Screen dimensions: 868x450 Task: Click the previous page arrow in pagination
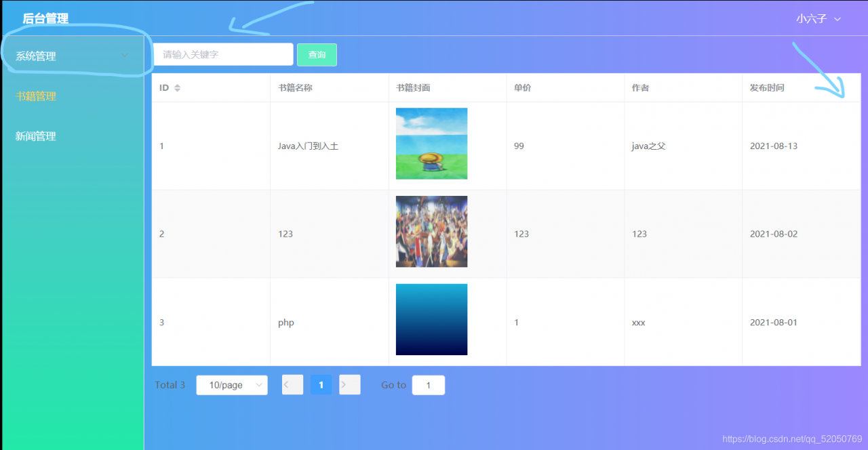coord(292,384)
